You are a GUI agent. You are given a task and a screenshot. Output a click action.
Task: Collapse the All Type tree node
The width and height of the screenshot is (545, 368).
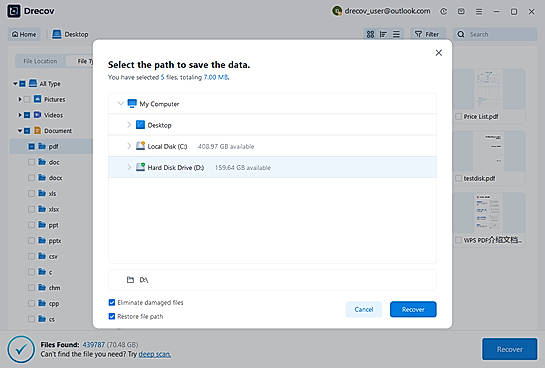(15, 84)
